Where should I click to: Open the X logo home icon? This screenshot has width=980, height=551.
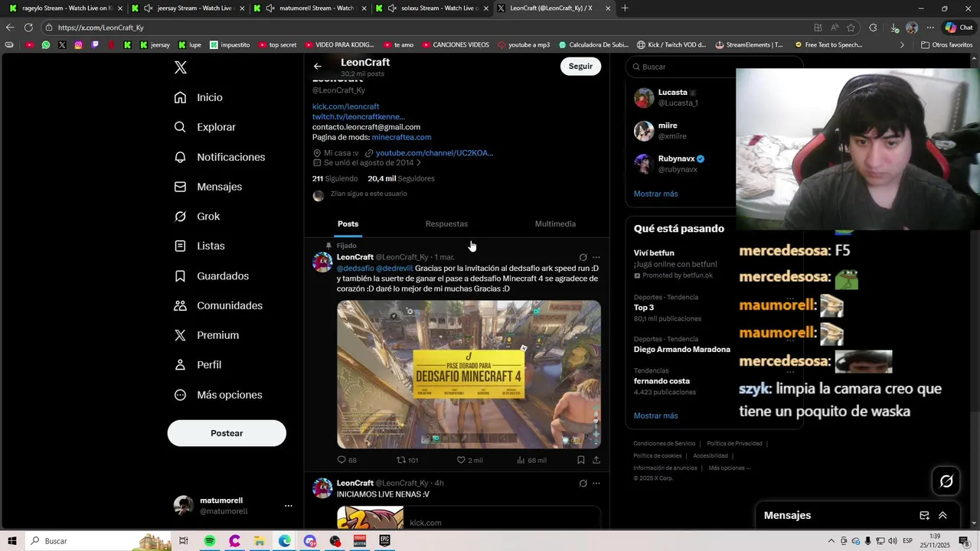181,67
